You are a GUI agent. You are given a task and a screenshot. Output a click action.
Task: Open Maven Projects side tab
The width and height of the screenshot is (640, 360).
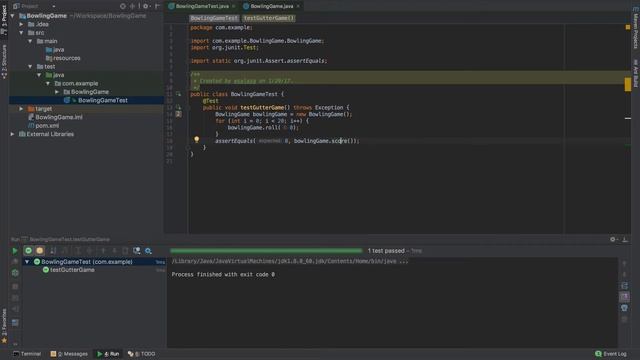(636, 28)
